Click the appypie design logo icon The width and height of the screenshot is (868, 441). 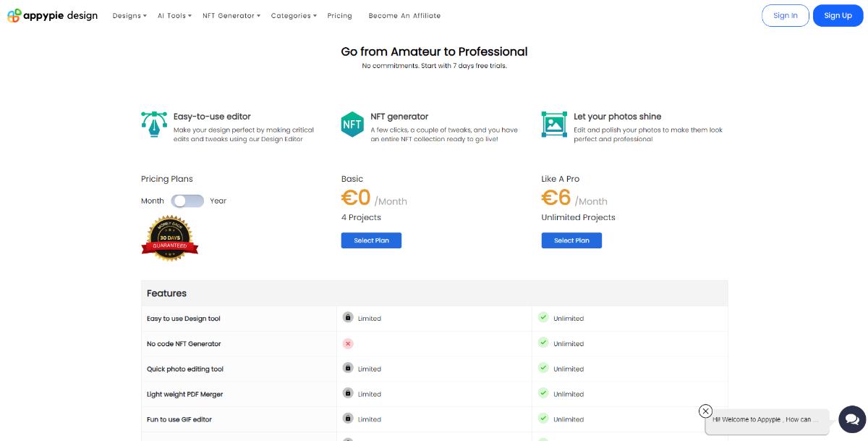pos(14,15)
